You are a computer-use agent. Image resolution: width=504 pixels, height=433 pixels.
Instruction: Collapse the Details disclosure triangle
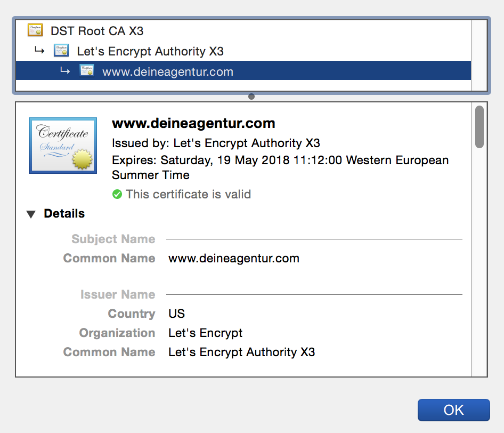[x=31, y=214]
